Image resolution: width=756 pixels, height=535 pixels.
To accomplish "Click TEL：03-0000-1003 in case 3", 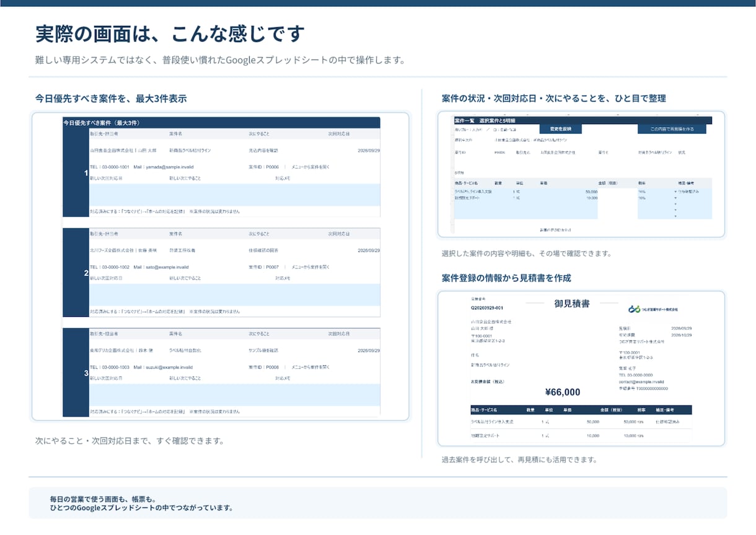I will point(110,367).
